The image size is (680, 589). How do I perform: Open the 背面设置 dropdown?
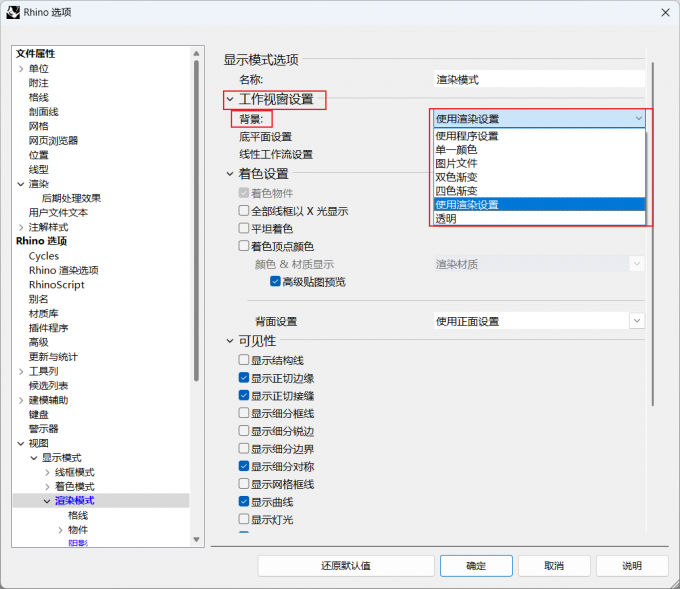point(637,321)
